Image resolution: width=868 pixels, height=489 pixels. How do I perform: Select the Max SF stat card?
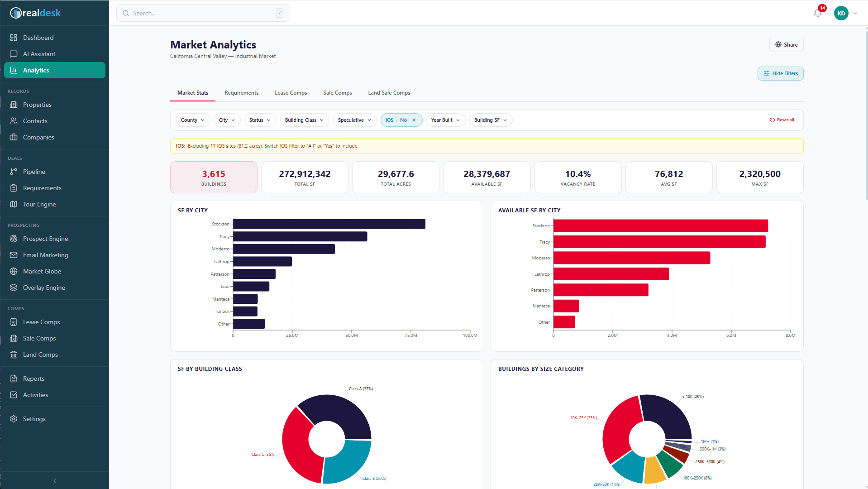tap(760, 177)
